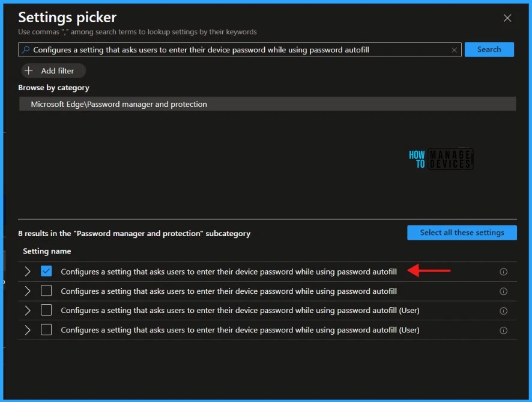Screen dimensions: 532x402
Task: Clear the search box text with X icon
Action: (x=454, y=50)
